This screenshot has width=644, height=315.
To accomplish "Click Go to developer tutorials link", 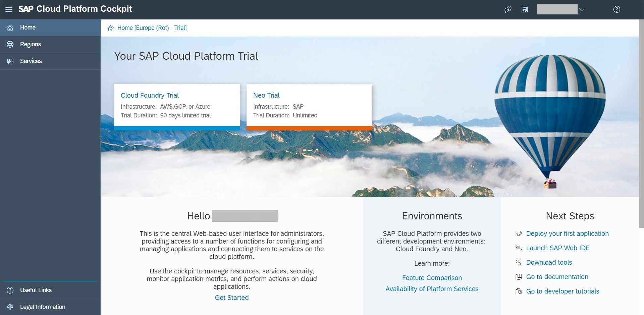I will click(x=562, y=291).
